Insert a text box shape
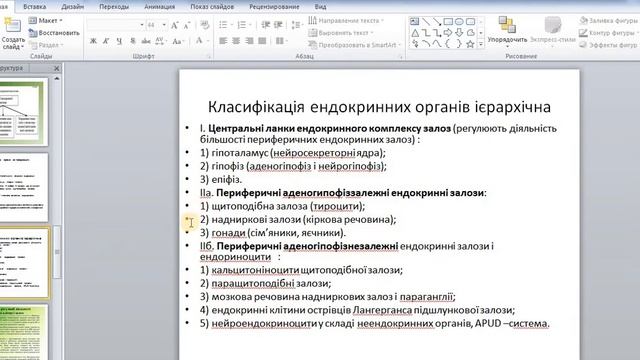This screenshot has height=360, width=640. click(x=414, y=21)
